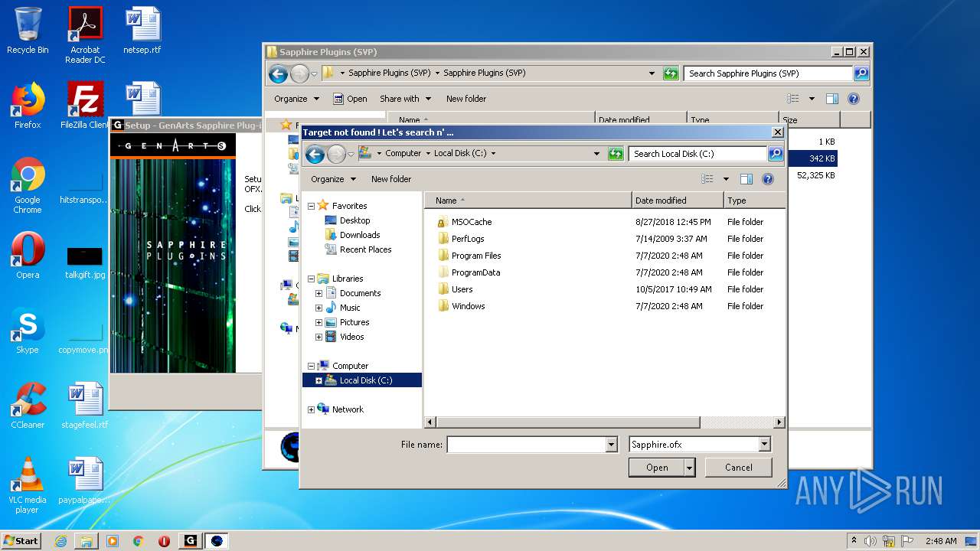This screenshot has width=980, height=551.
Task: Click New folder in file dialog
Action: coord(391,179)
